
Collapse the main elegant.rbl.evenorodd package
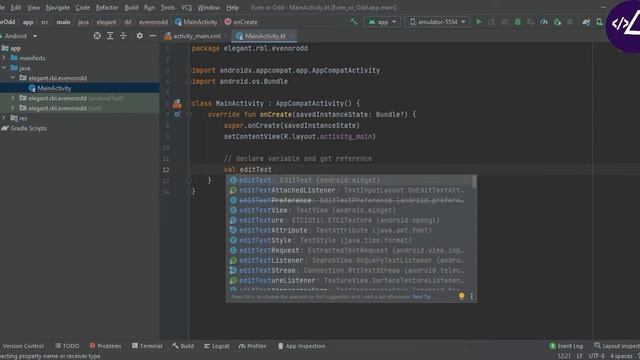tap(13, 78)
